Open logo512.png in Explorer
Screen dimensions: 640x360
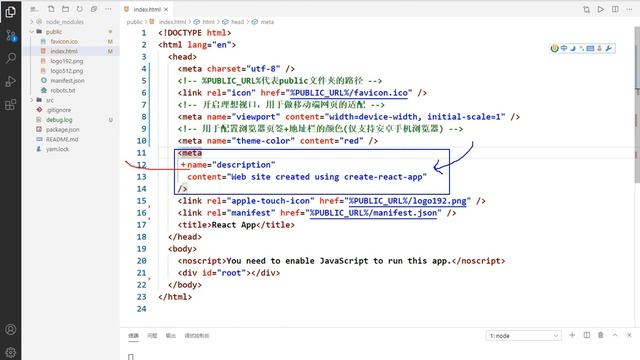point(67,71)
